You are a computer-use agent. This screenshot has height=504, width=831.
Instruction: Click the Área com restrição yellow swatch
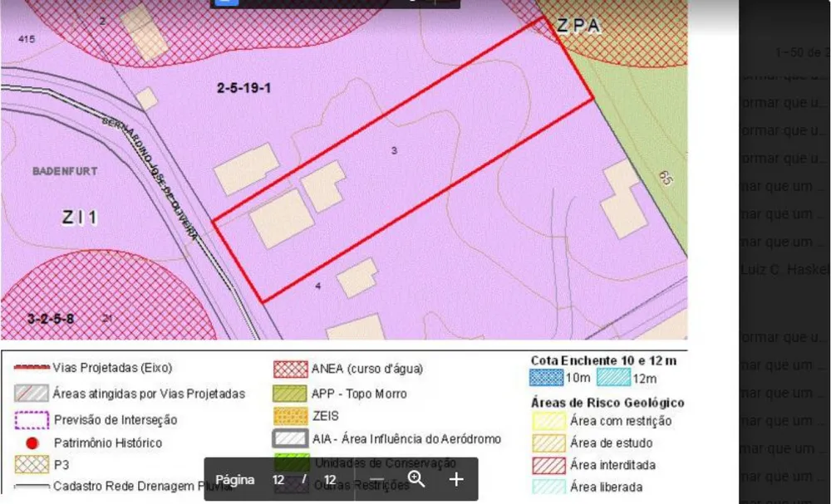tap(548, 422)
